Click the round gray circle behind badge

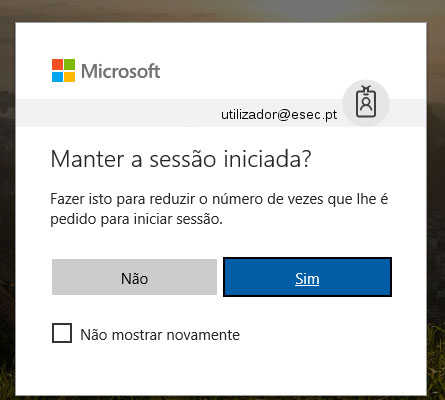[366, 103]
